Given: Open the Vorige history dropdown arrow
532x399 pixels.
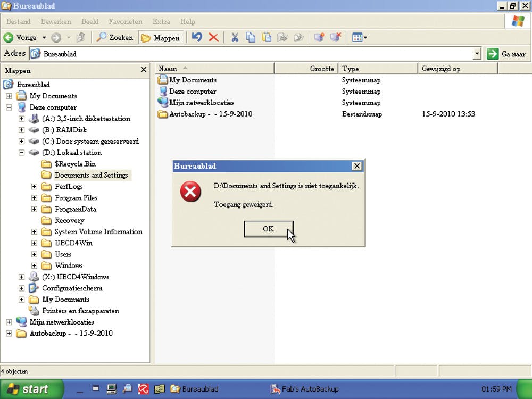Looking at the screenshot, I should (44, 37).
